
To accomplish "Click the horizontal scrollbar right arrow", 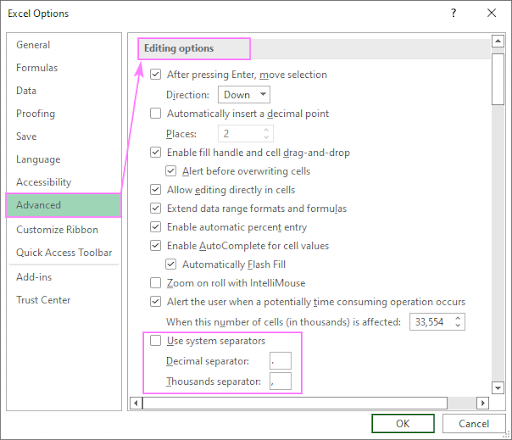I will click(x=482, y=403).
